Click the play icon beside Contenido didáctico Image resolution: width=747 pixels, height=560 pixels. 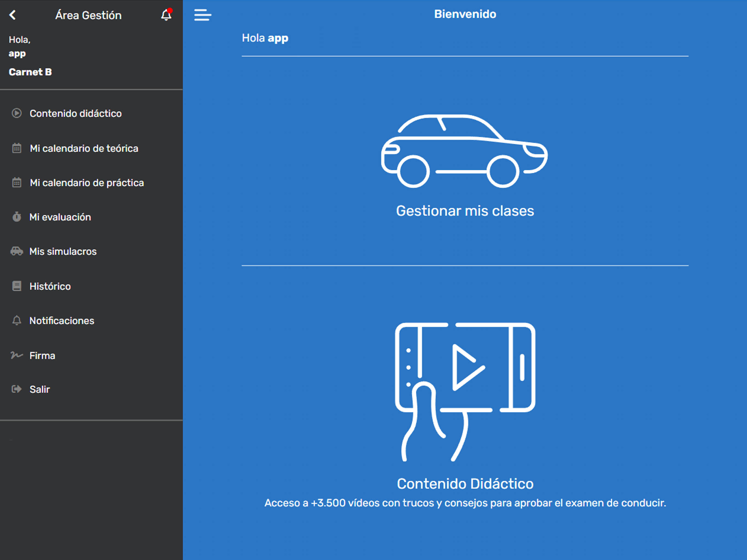(17, 113)
